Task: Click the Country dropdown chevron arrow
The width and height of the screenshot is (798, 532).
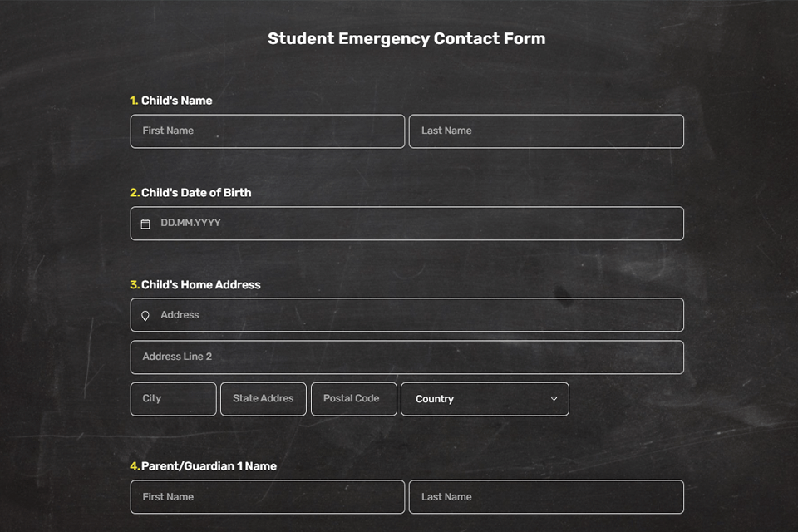Action: [554, 399]
